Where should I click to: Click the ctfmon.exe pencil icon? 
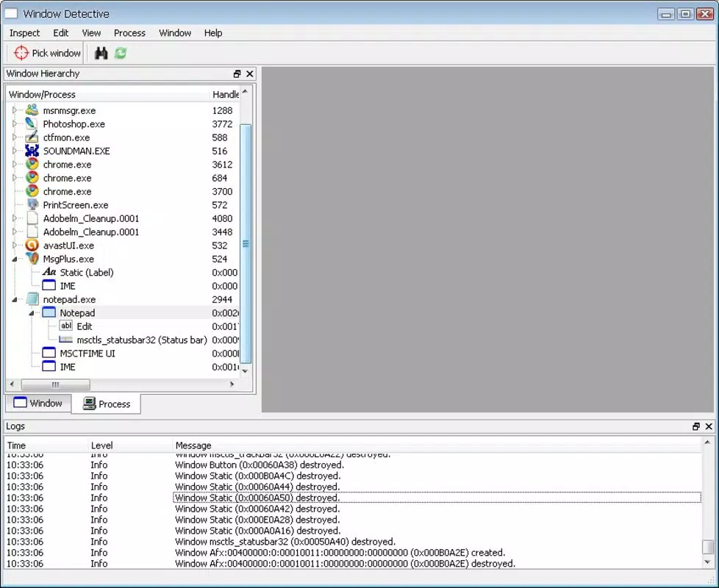point(32,137)
